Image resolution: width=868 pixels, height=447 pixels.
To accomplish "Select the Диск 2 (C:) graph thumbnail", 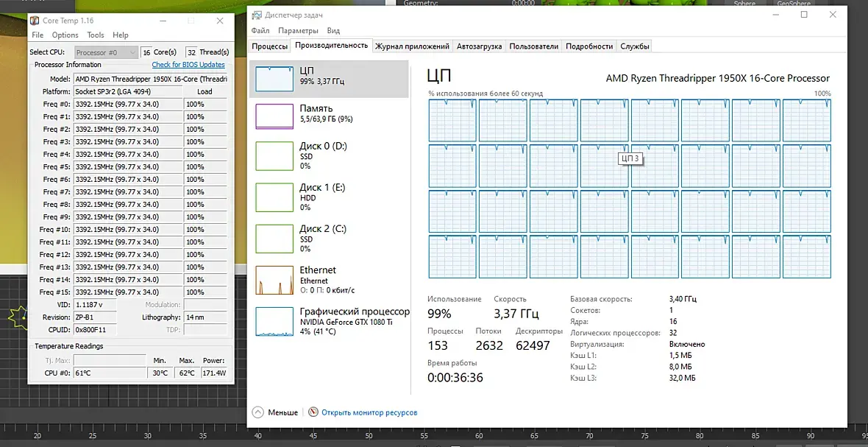I will tap(274, 238).
